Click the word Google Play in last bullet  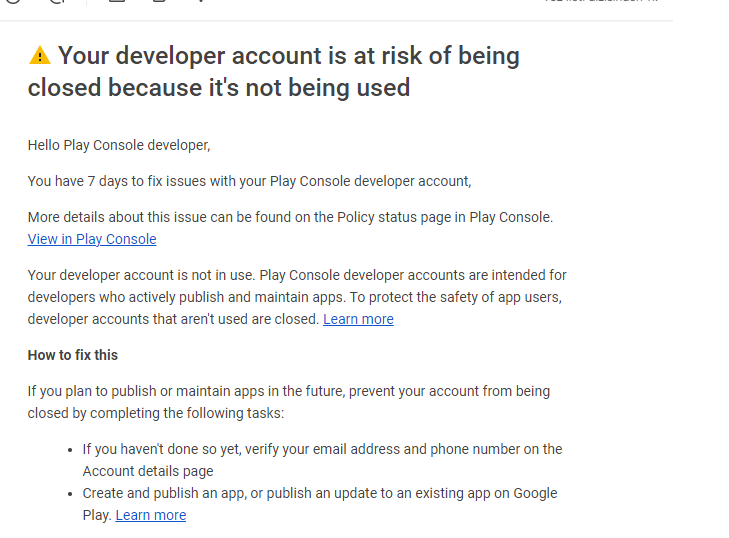[x=535, y=493]
